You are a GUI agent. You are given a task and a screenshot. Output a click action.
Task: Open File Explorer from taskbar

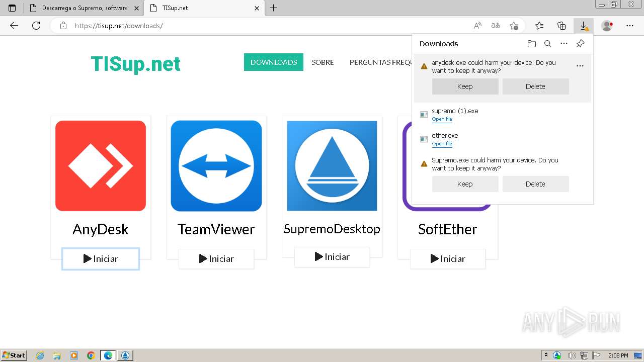pyautogui.click(x=57, y=355)
